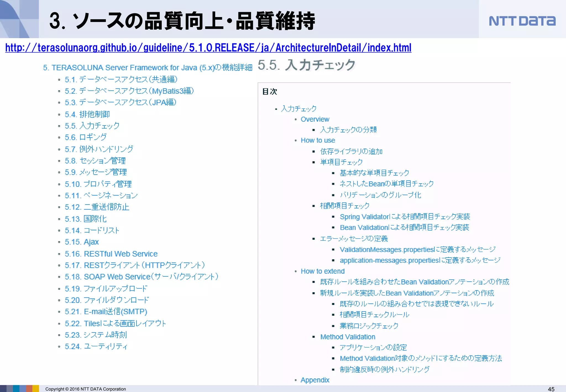Click the 5.5. 入力チェック page heading
This screenshot has width=566, height=392.
[306, 65]
